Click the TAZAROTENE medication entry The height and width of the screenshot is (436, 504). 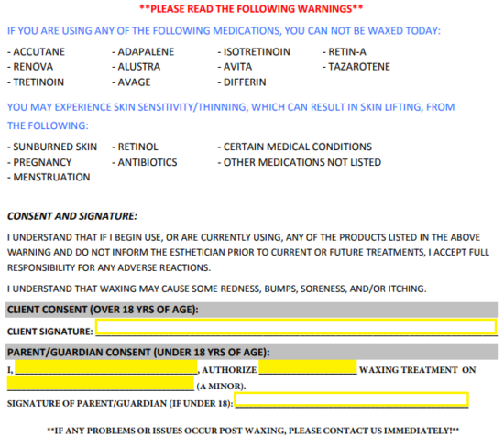click(x=356, y=67)
